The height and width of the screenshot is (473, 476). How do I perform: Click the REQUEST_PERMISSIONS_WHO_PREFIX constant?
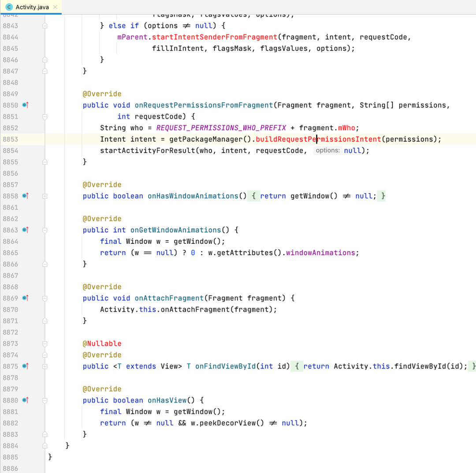(x=221, y=128)
